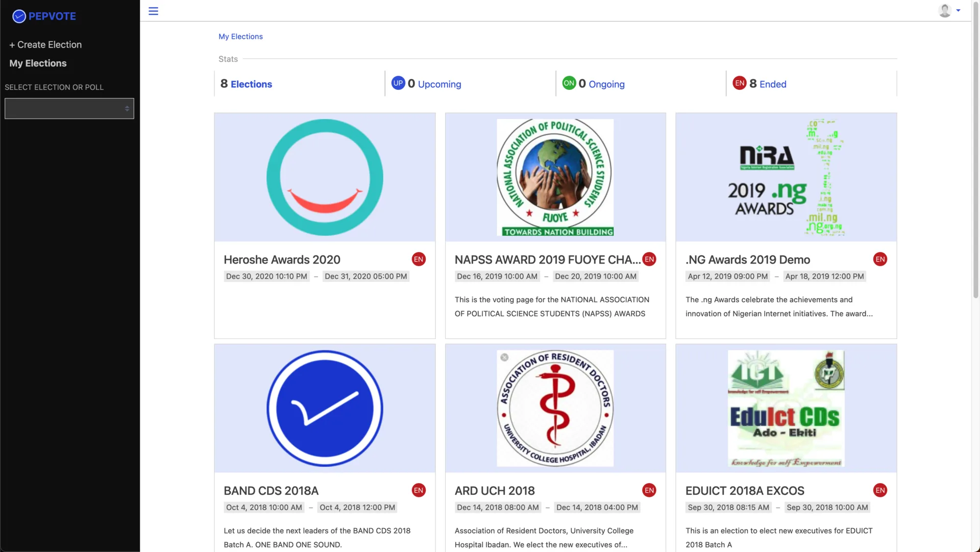
Task: Open the BAND CDS checkmark logo image
Action: pyautogui.click(x=325, y=408)
